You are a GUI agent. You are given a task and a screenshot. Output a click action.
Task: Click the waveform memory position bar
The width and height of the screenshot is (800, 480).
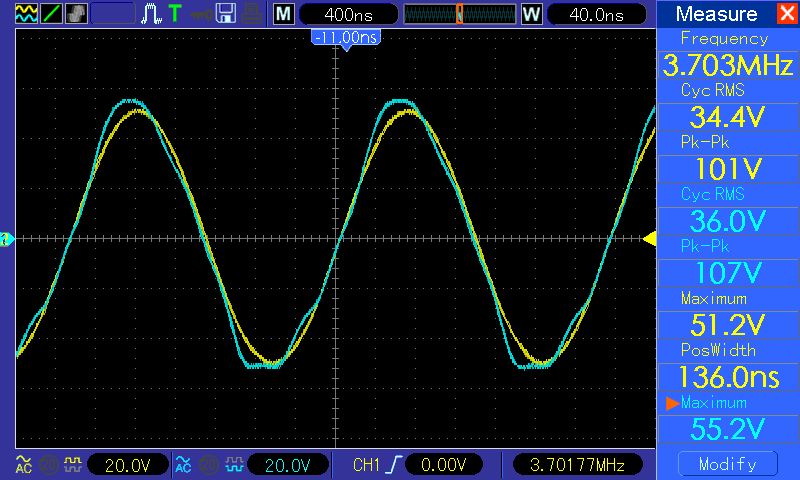point(459,14)
